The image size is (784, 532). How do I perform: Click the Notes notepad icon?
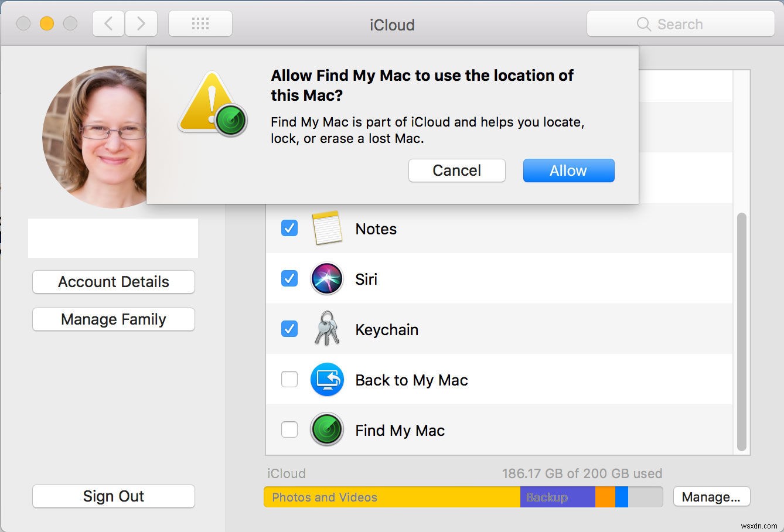tap(327, 228)
